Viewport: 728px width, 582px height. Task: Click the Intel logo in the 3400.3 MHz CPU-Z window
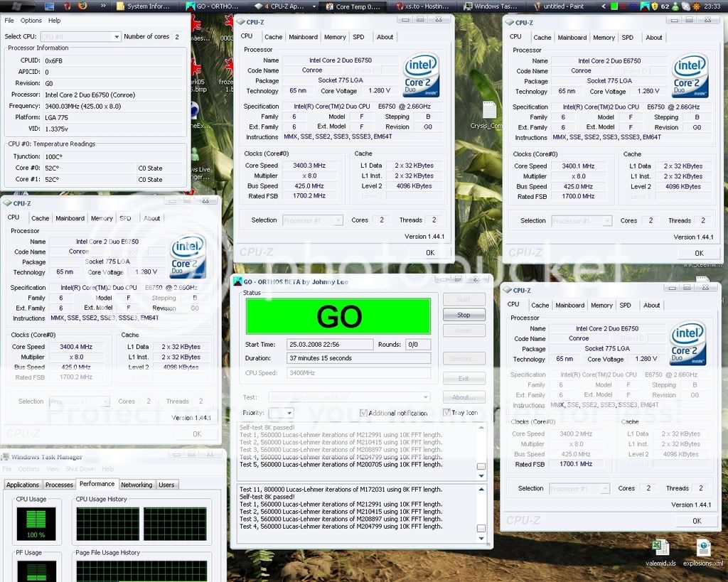(x=421, y=75)
